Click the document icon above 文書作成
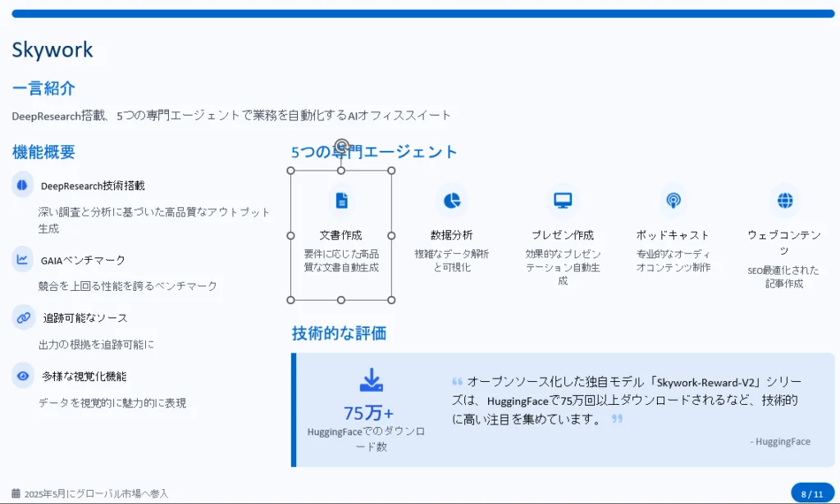The height and width of the screenshot is (504, 840). 341,201
